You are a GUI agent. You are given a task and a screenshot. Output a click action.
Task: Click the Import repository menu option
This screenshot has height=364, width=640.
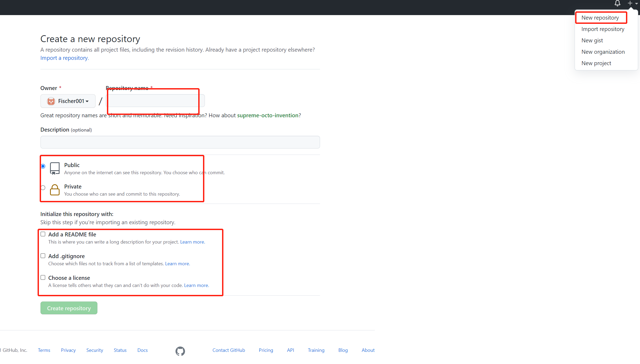coord(603,29)
